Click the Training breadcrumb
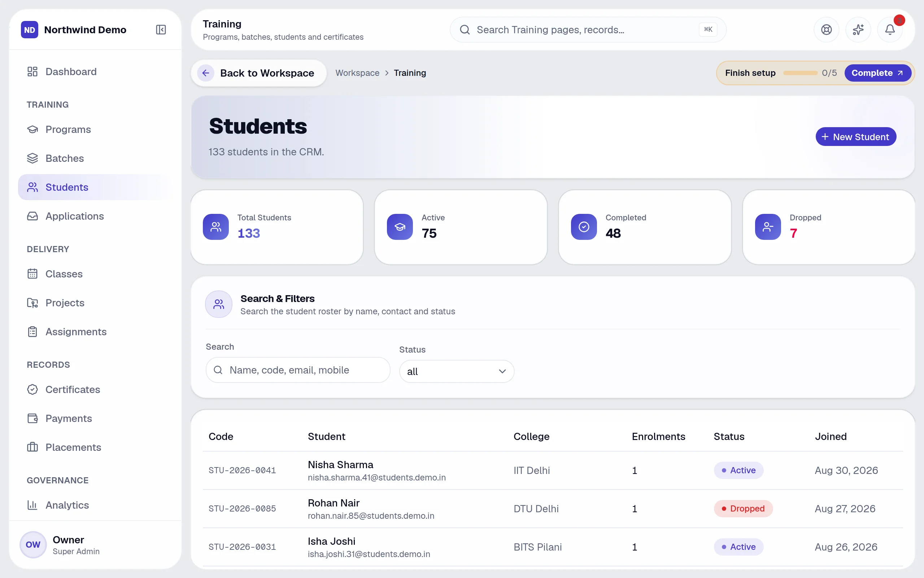This screenshot has height=578, width=924. (410, 73)
